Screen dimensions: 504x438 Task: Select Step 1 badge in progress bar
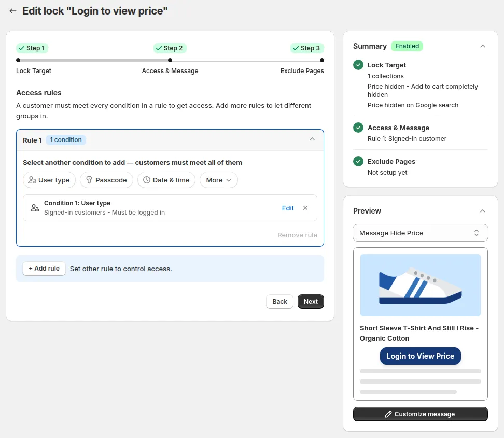[x=32, y=48]
